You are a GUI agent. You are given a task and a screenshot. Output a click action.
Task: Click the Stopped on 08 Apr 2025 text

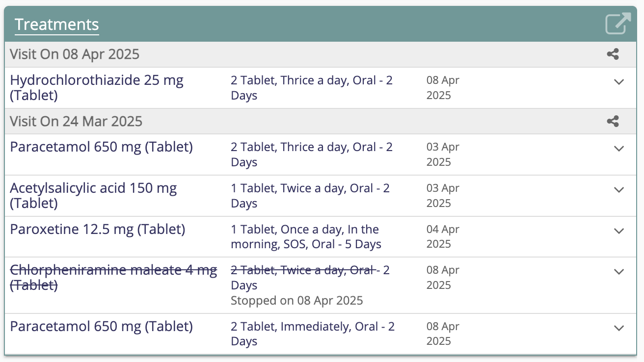pyautogui.click(x=296, y=300)
